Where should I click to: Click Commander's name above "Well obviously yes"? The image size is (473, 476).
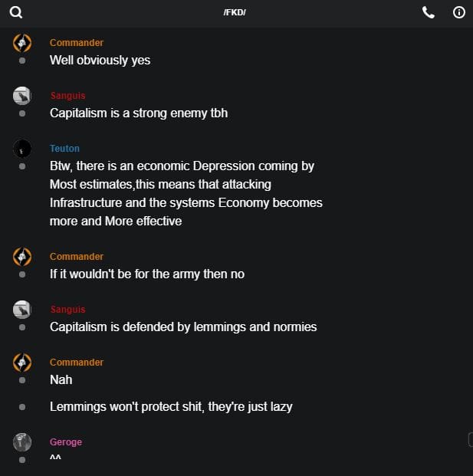tap(77, 43)
